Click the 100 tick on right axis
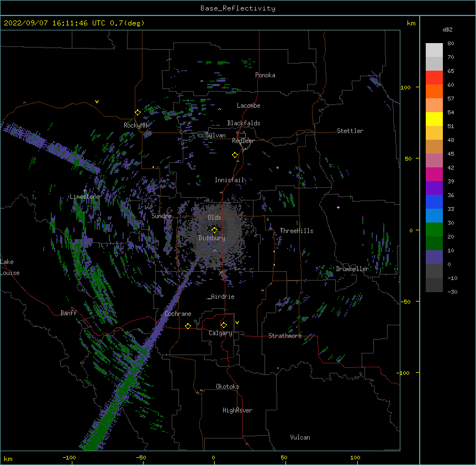 (405, 87)
